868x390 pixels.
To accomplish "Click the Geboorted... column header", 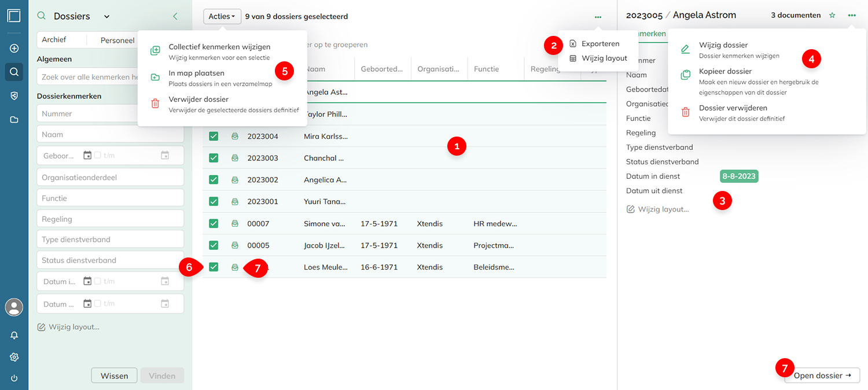I will pos(382,69).
